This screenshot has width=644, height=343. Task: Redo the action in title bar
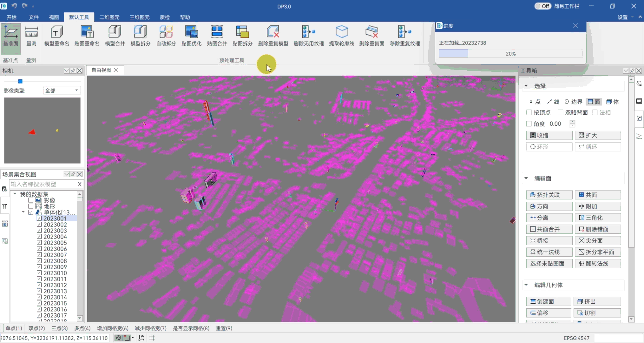pyautogui.click(x=24, y=6)
